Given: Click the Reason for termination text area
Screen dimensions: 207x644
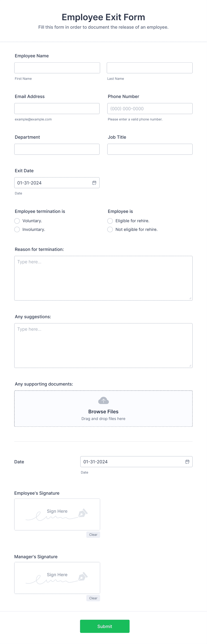Looking at the screenshot, I should point(103,278).
